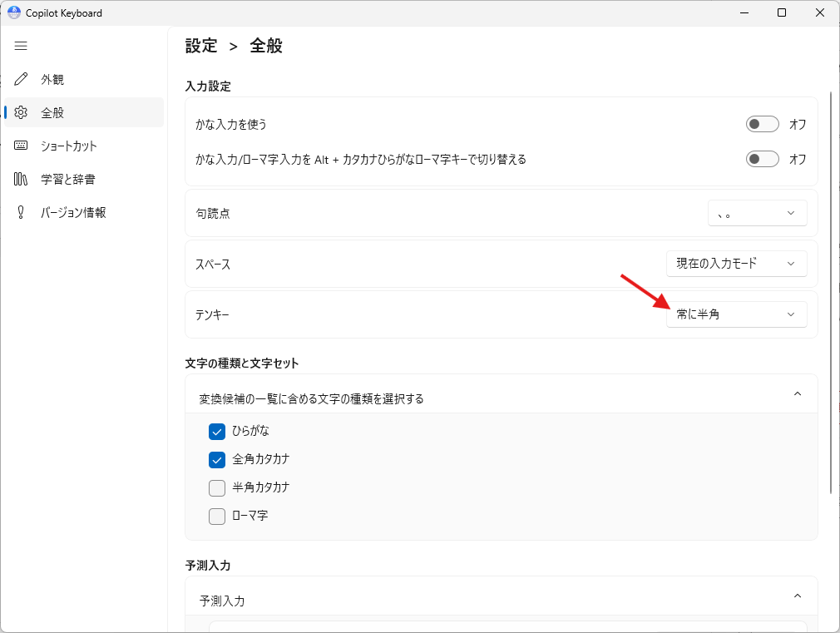Collapse the 変換候補の一覧に含める文字の種類 section
This screenshot has width=840, height=633.
797,394
